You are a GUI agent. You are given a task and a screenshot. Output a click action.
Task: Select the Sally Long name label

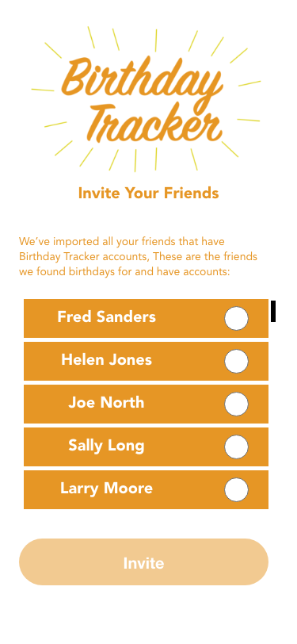(106, 447)
